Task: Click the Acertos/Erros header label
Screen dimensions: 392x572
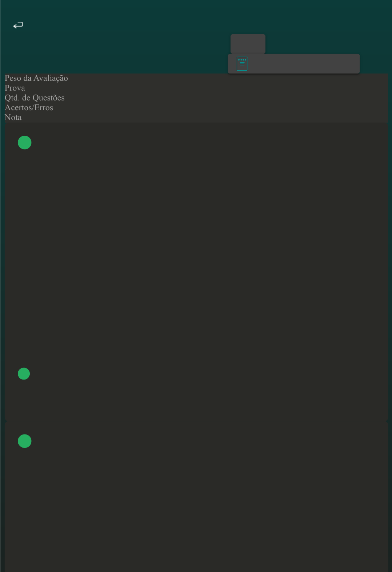Action: (x=29, y=108)
